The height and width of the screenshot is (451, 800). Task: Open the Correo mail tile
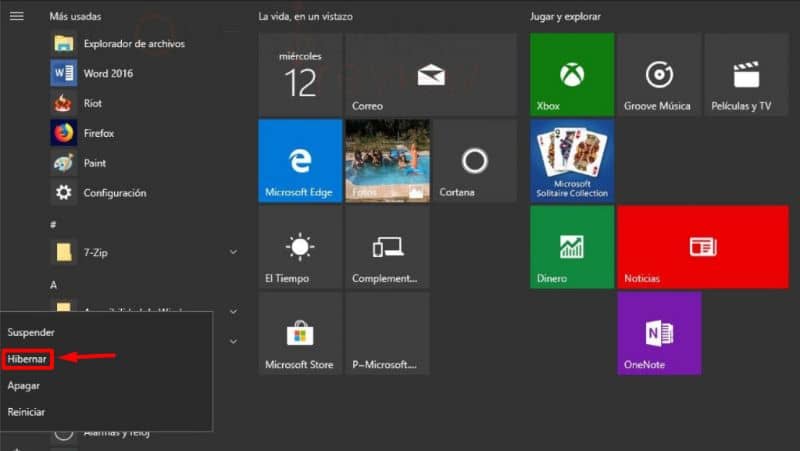[431, 74]
